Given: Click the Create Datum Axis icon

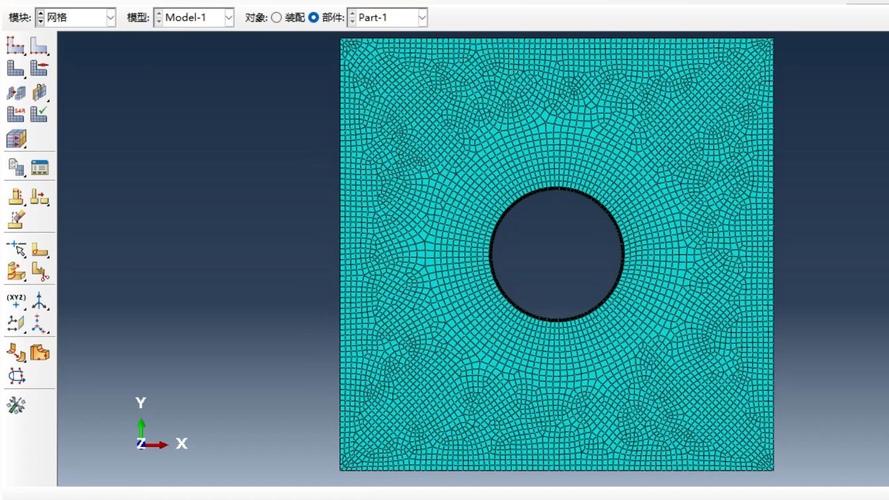Looking at the screenshot, I should click(39, 300).
